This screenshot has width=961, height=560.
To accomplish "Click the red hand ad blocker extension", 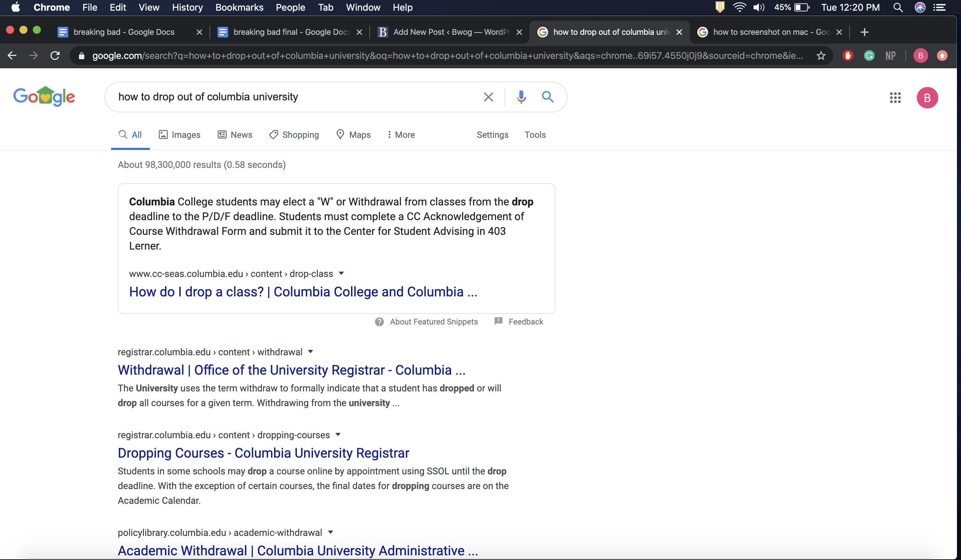I will (x=848, y=56).
